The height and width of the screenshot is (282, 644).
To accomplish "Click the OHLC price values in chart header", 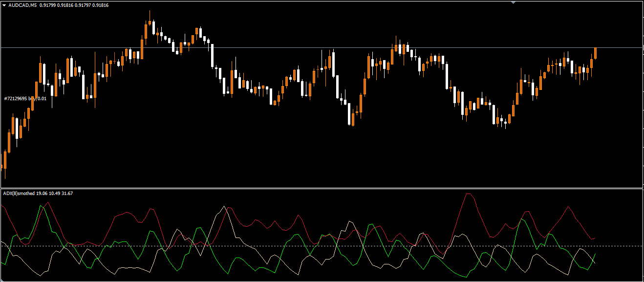I will [74, 5].
